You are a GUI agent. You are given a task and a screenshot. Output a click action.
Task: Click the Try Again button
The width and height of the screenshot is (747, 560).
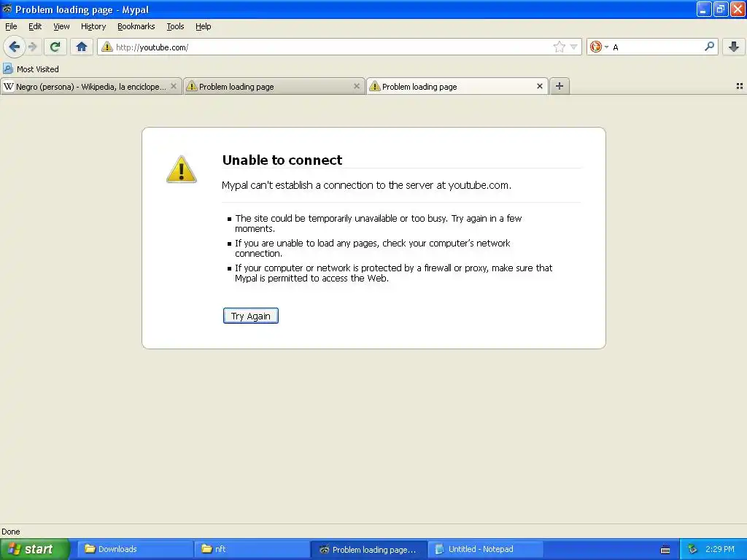251,316
